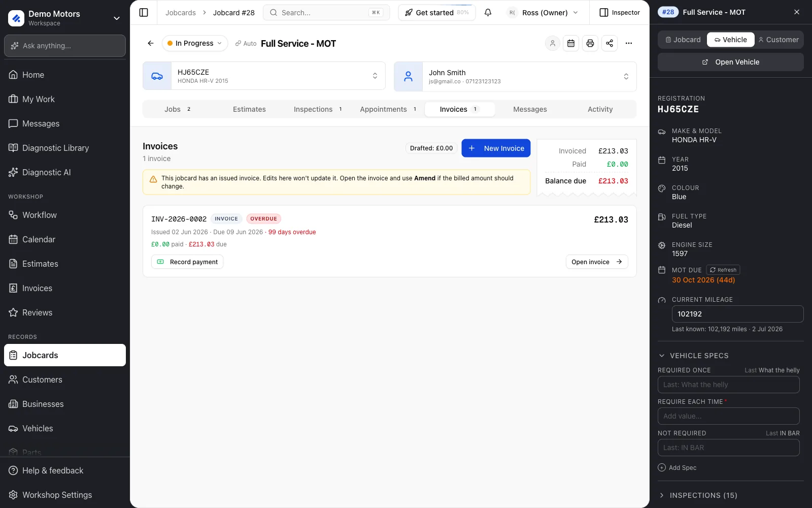
Task: Click the notifications bell icon
Action: (x=488, y=13)
